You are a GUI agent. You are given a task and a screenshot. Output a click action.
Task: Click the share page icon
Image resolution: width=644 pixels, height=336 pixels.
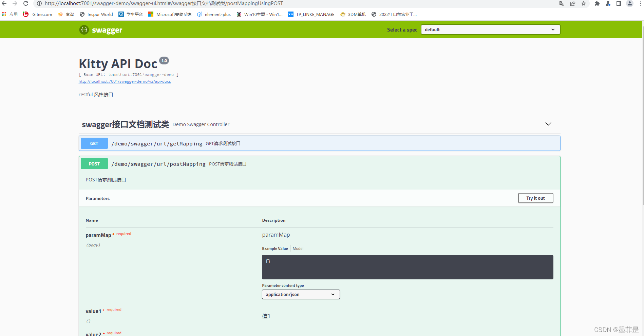click(573, 3)
